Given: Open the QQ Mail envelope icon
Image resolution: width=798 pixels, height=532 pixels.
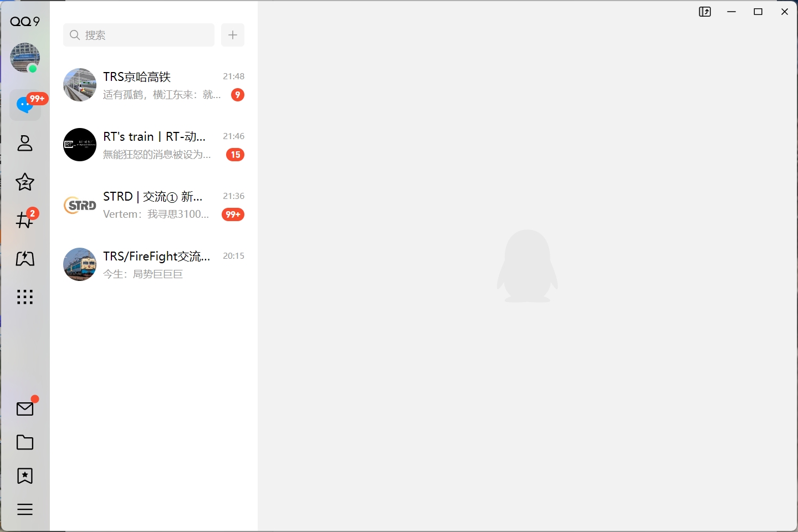Looking at the screenshot, I should (25, 409).
